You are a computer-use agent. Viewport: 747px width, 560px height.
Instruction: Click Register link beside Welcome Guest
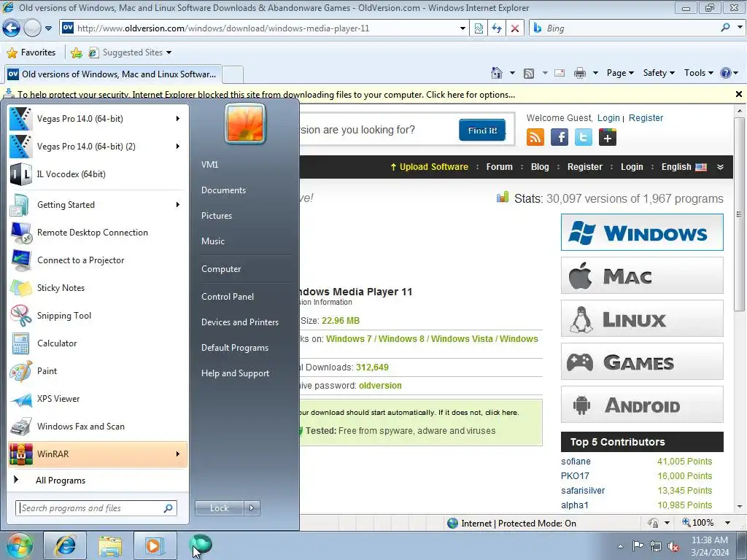point(646,118)
